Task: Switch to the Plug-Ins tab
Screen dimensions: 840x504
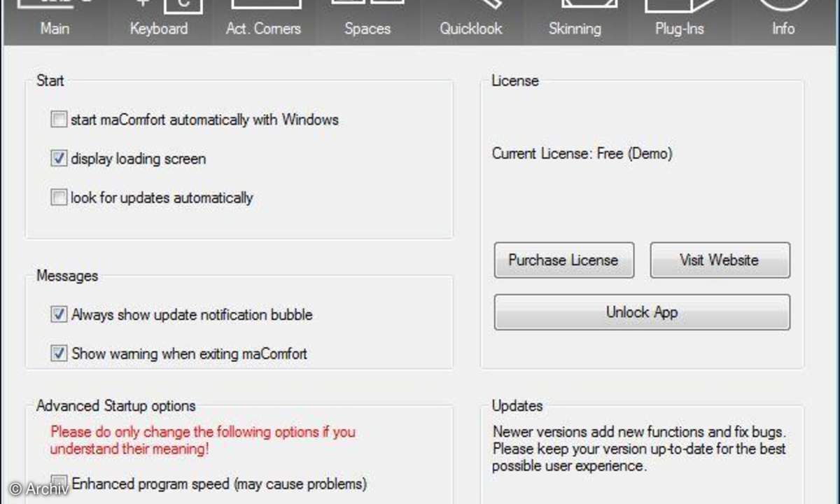Action: point(678,21)
